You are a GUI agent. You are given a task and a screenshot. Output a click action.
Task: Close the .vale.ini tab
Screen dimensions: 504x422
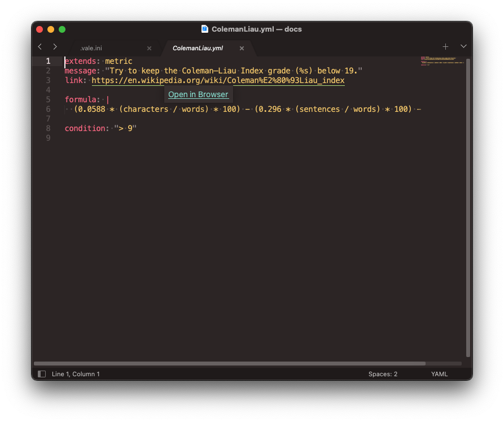149,49
